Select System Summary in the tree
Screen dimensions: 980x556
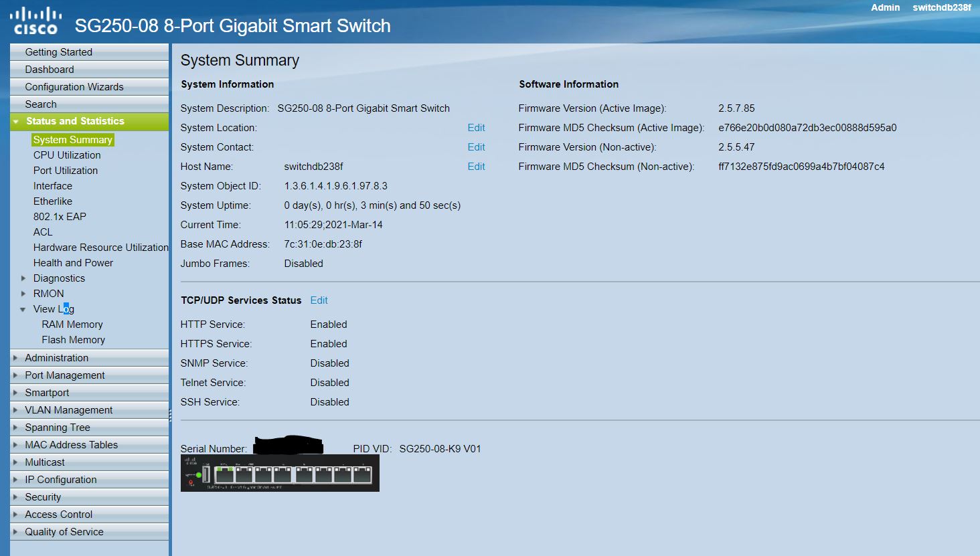pos(73,140)
